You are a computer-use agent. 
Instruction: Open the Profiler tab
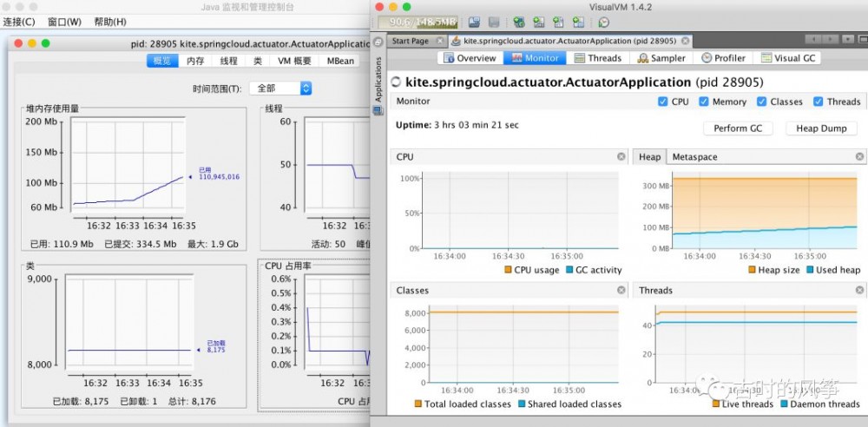point(724,58)
